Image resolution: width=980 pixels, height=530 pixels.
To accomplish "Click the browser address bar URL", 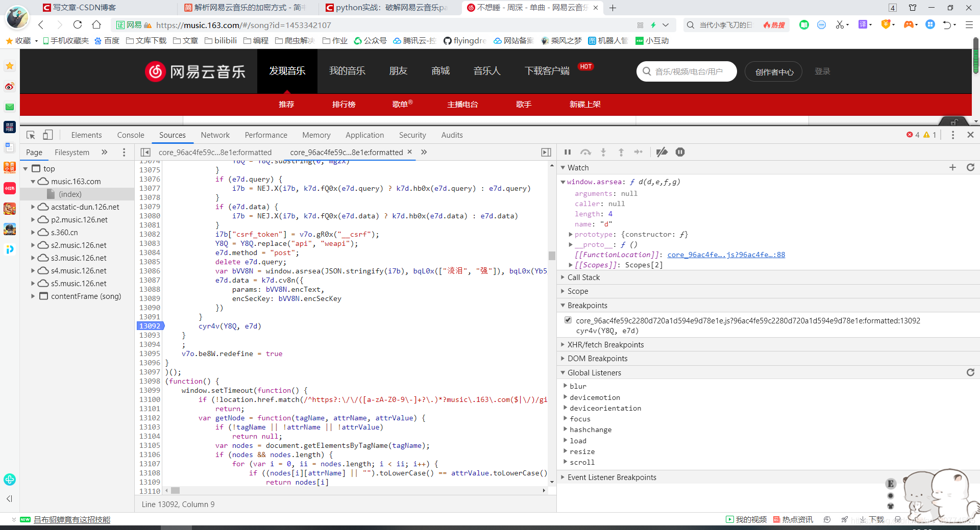I will tap(243, 25).
